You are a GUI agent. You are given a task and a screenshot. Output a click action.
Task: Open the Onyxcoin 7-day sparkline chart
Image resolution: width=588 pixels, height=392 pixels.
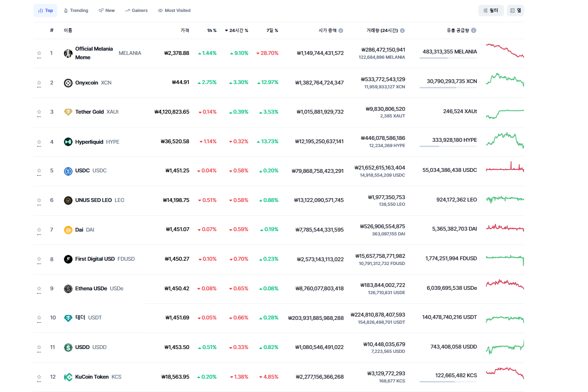[505, 79]
